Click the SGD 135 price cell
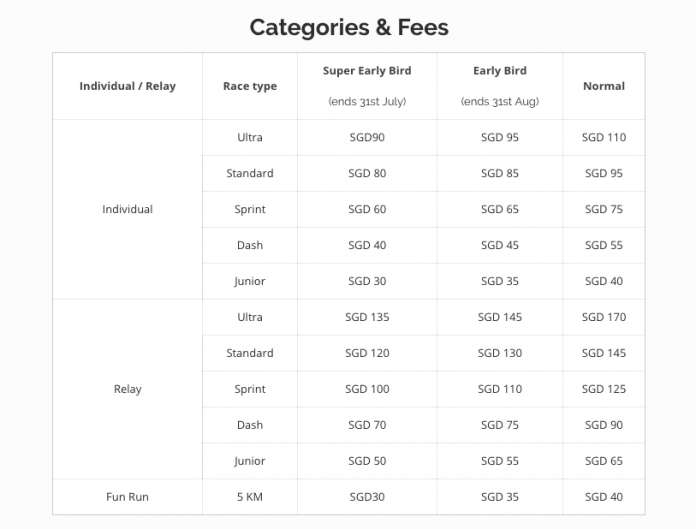The image size is (696, 529). (x=367, y=317)
